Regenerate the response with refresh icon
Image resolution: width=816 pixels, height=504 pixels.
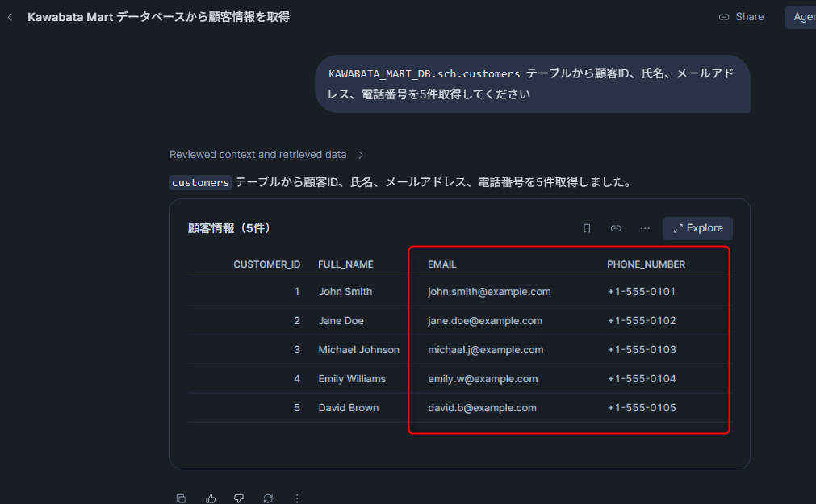pos(268,498)
